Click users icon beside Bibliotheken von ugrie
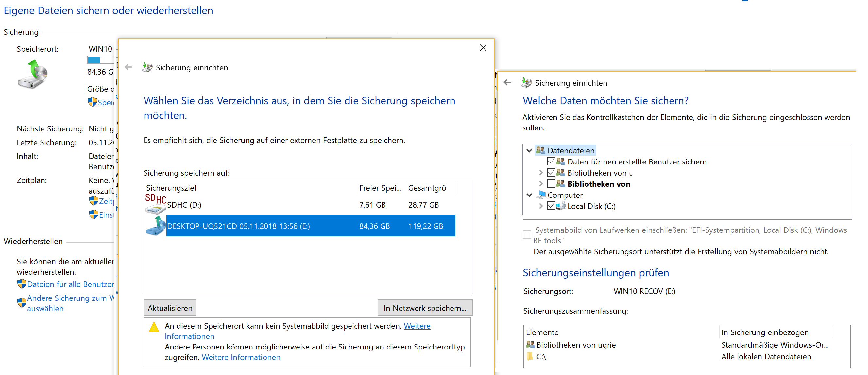Image resolution: width=868 pixels, height=375 pixels. tap(530, 344)
